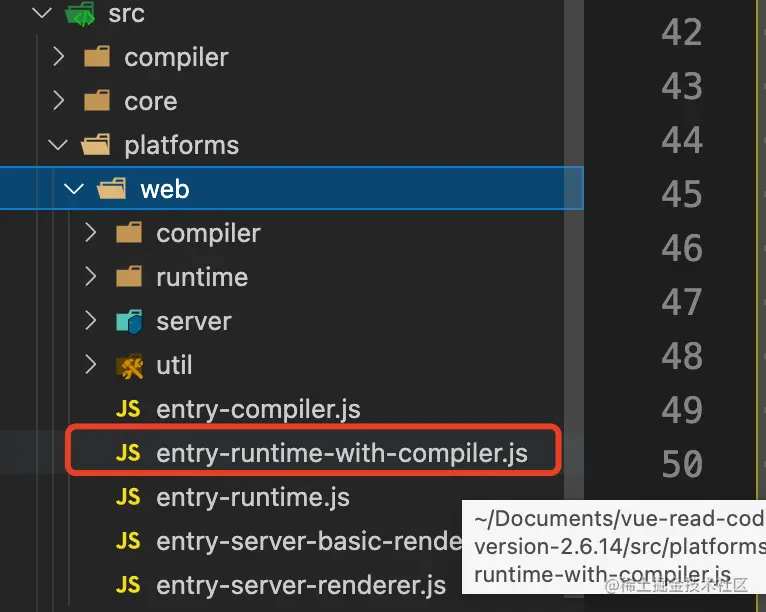
Task: Collapse the src folder chevron
Action: click(40, 14)
